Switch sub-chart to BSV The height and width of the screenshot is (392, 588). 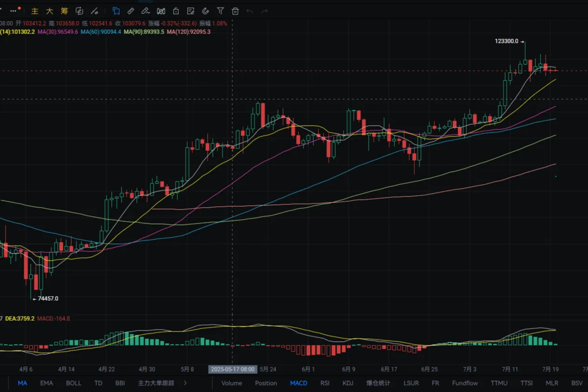tap(577, 383)
